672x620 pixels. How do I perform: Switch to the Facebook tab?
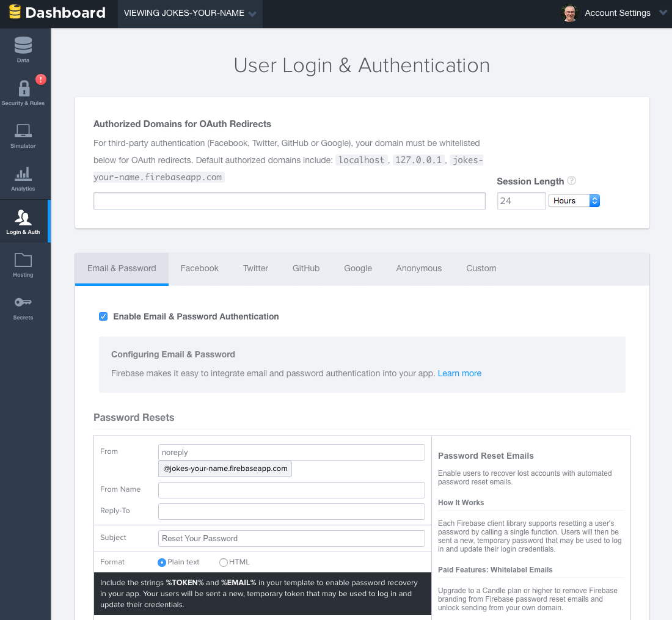[x=199, y=269]
